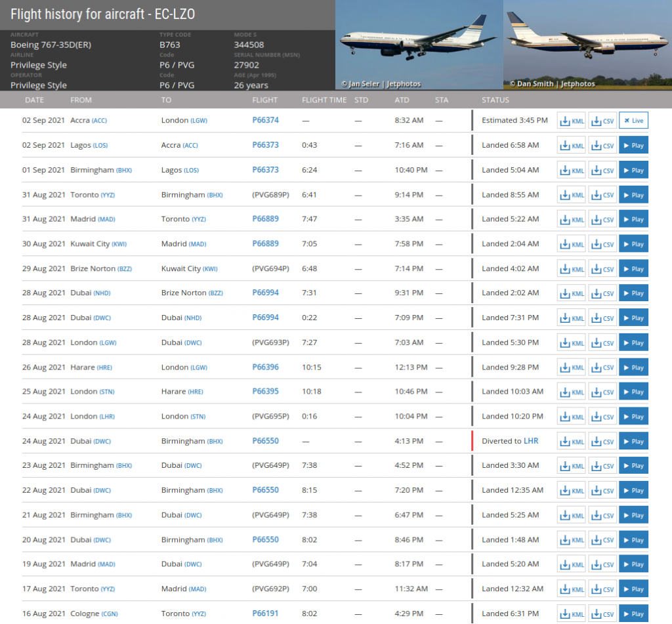Play Brize Norton to Kuwait City flight
The width and height of the screenshot is (672, 624).
click(x=633, y=269)
